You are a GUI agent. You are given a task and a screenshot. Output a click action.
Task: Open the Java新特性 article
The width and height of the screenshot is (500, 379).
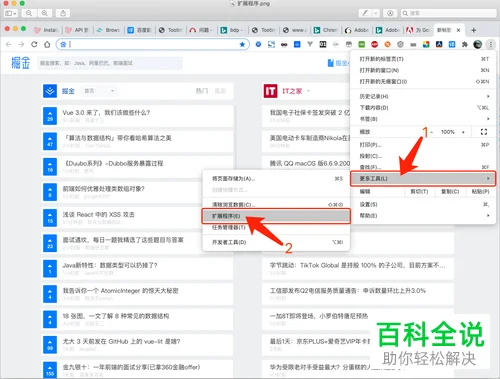coord(110,265)
